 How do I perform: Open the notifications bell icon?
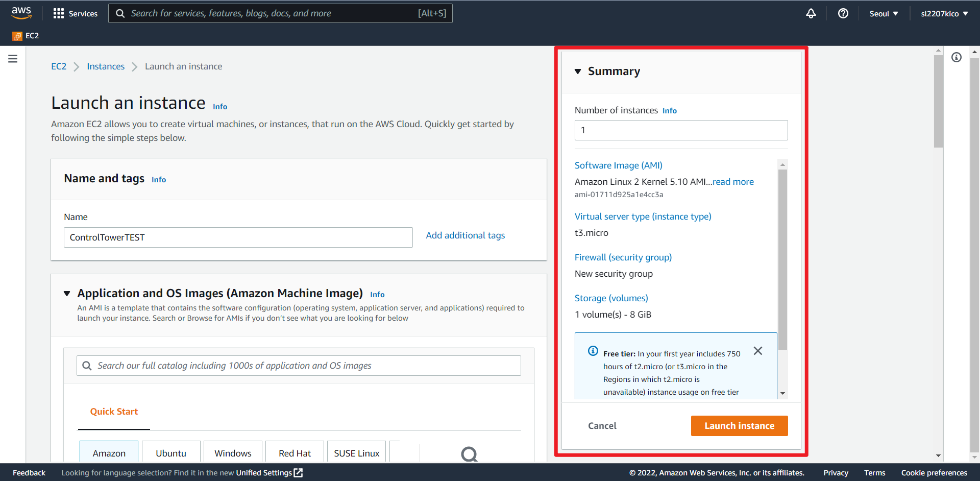(811, 14)
